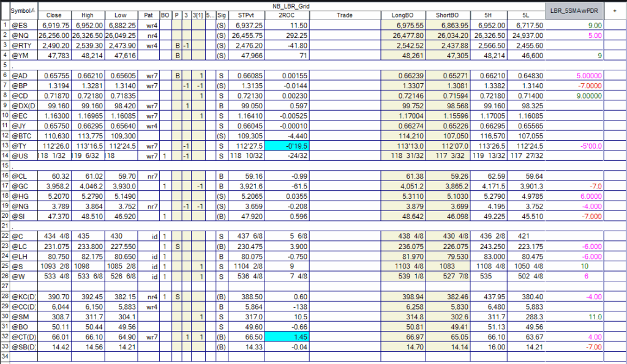Click @NQ LongBO value 26,477.80
The image size is (627, 364).
click(403, 35)
